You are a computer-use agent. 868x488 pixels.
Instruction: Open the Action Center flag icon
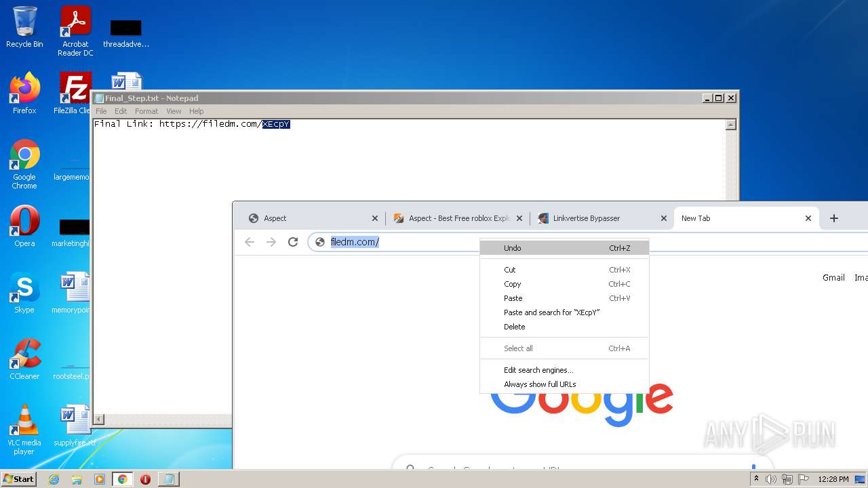point(804,479)
